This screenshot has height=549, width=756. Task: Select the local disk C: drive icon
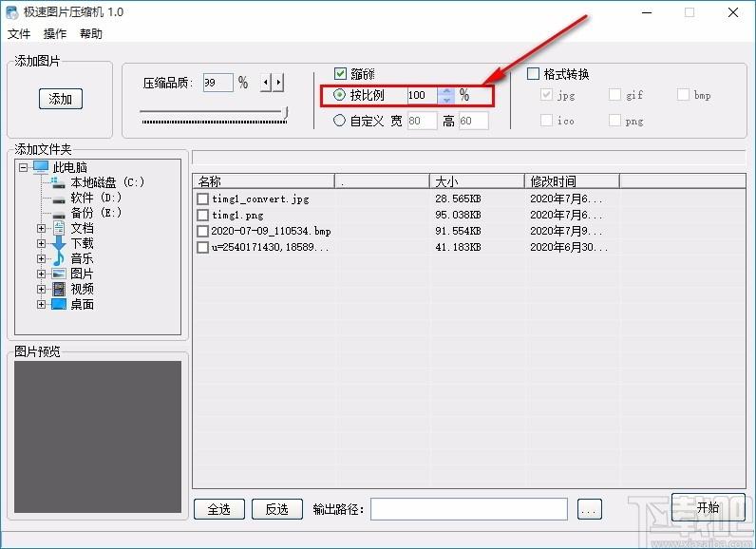pyautogui.click(x=58, y=182)
